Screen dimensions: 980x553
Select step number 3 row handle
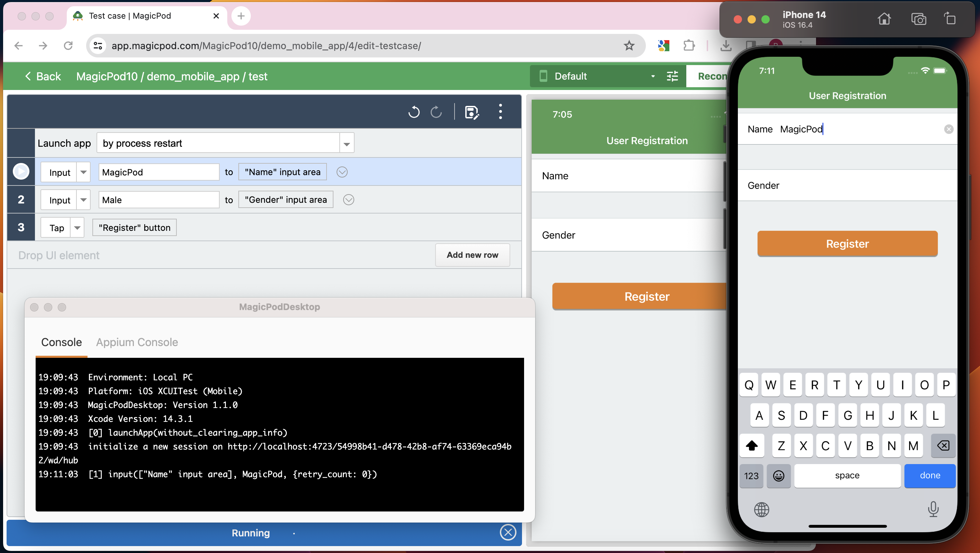[x=21, y=228]
